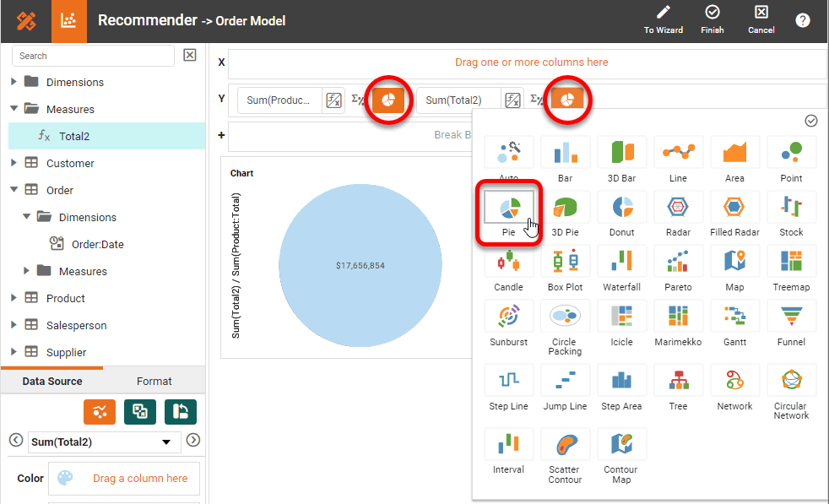
Task: Select the Waterfall chart type
Action: point(621,262)
